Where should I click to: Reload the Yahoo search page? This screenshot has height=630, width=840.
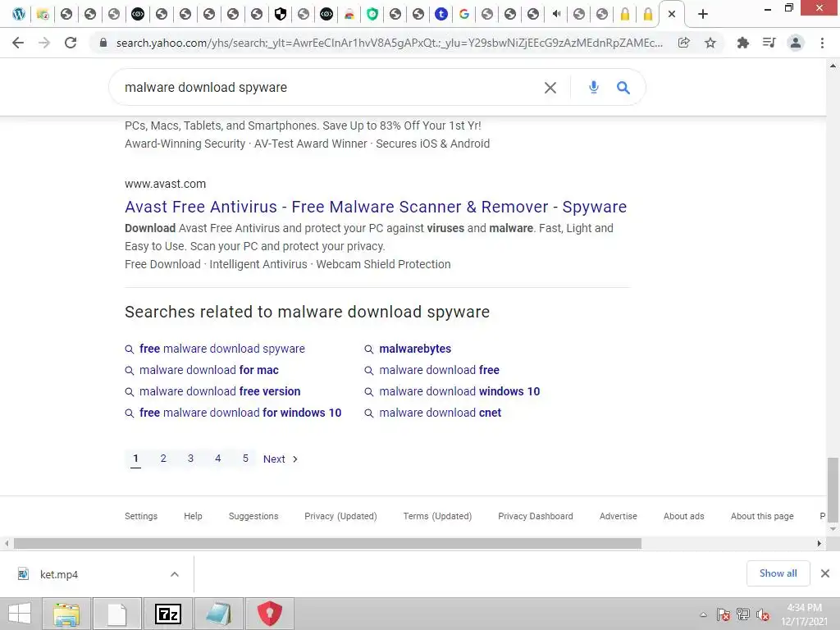click(71, 43)
